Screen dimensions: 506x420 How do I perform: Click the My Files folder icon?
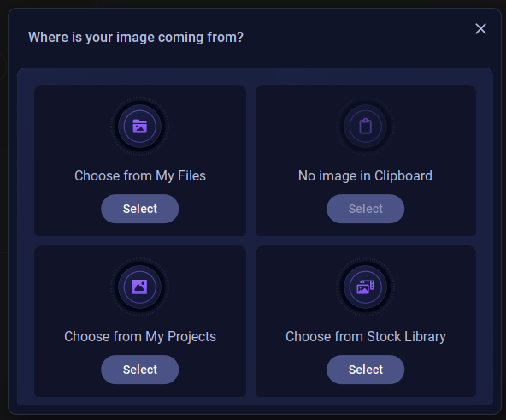[x=139, y=126]
